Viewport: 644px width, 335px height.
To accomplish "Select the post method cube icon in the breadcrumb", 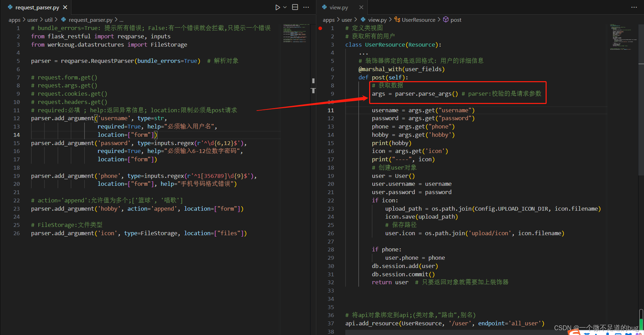I will coord(446,20).
